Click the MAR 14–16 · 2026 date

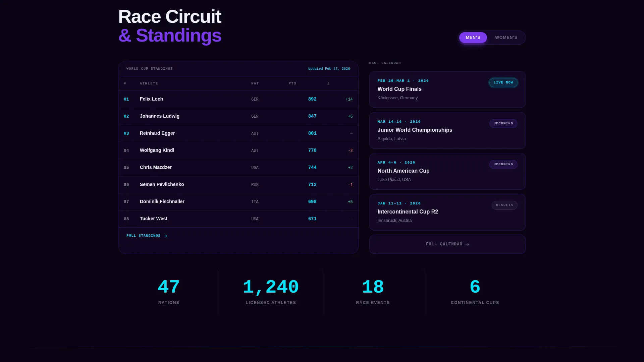(399, 122)
